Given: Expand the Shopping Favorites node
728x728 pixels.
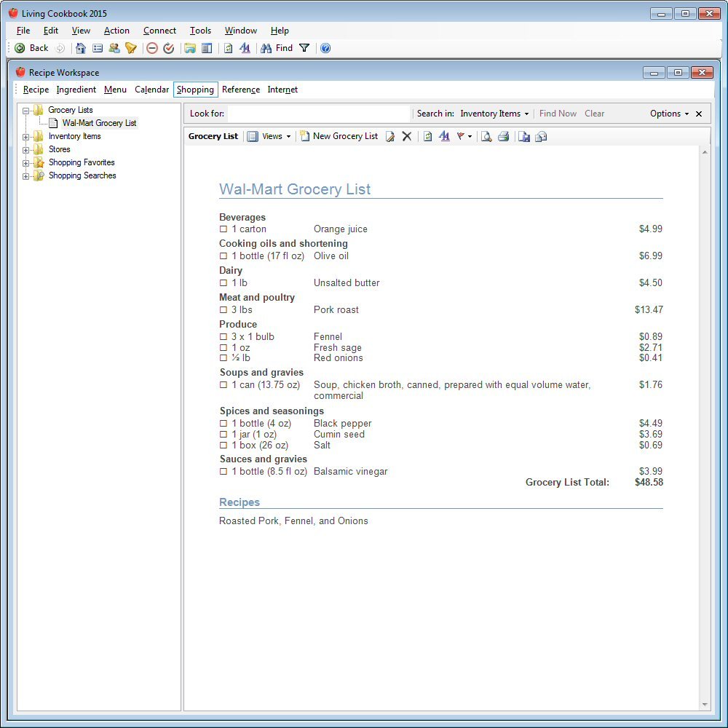Looking at the screenshot, I should (26, 163).
